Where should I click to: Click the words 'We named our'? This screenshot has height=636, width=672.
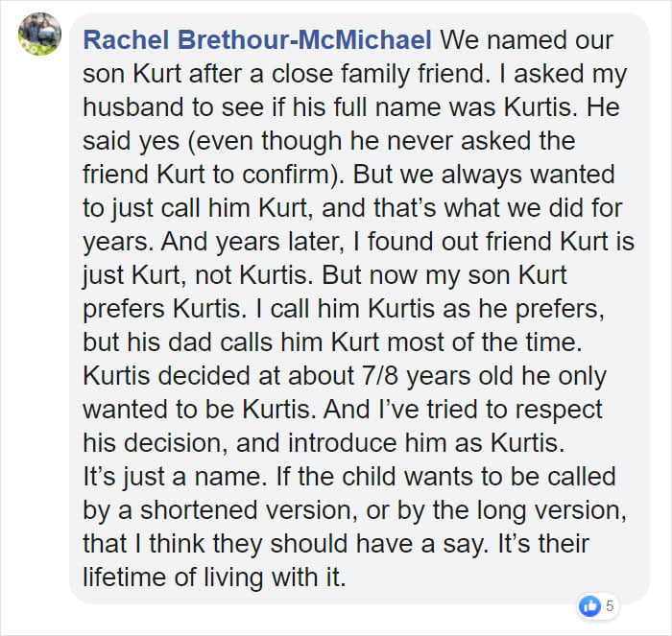click(x=527, y=40)
